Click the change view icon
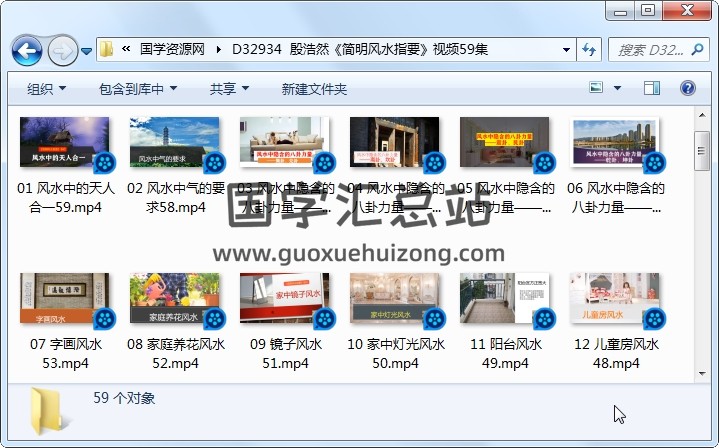Screen dimensions: 719x448 [597, 89]
